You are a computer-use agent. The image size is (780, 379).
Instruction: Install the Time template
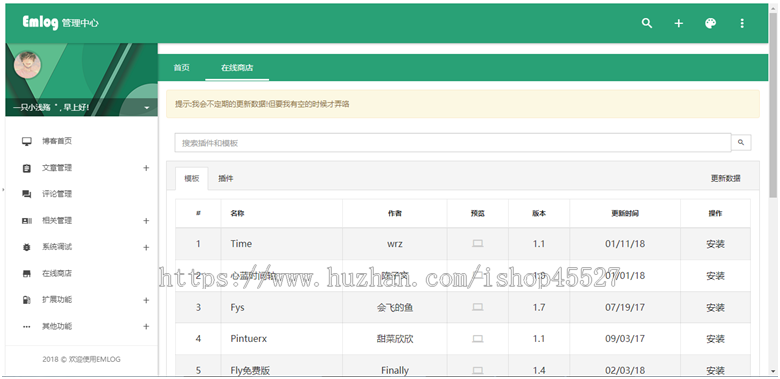point(715,244)
